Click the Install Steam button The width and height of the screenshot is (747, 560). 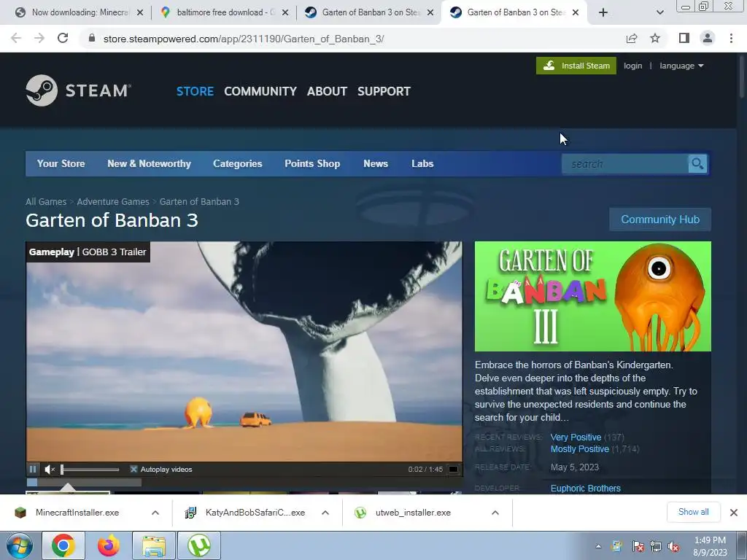(x=576, y=66)
